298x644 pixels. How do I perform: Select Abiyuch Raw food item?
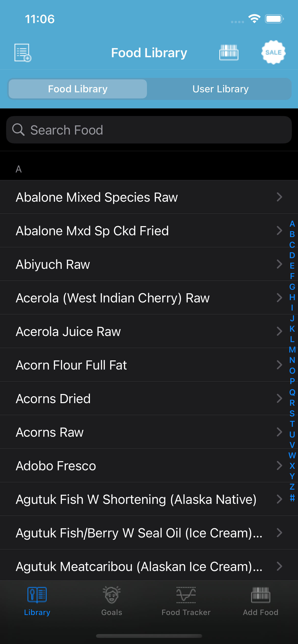(53, 264)
